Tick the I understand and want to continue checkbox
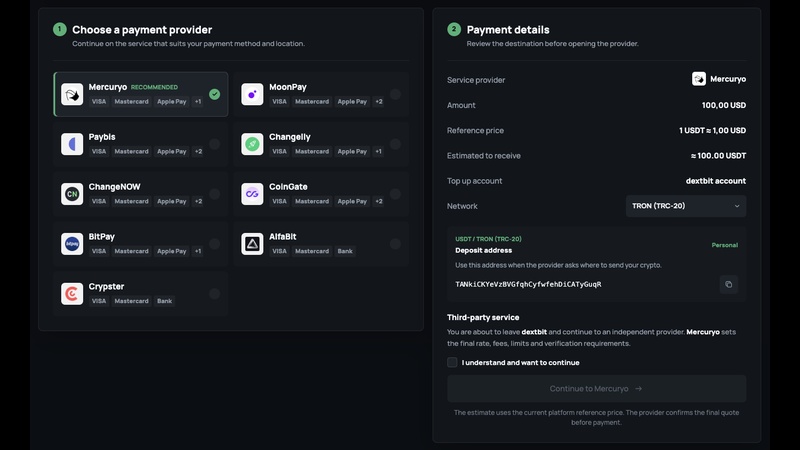This screenshot has height=450, width=800. (452, 362)
